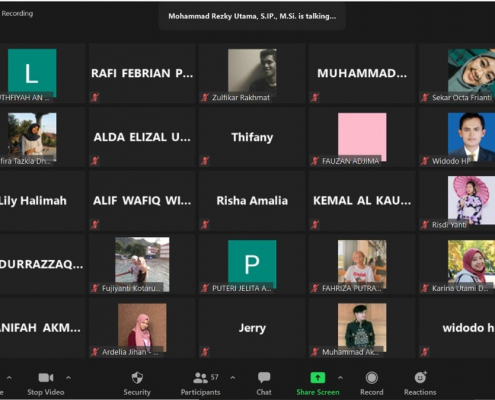This screenshot has height=400, width=495.
Task: Click the muted mic icon on ALDA ELIZAL tile
Action: (x=95, y=161)
